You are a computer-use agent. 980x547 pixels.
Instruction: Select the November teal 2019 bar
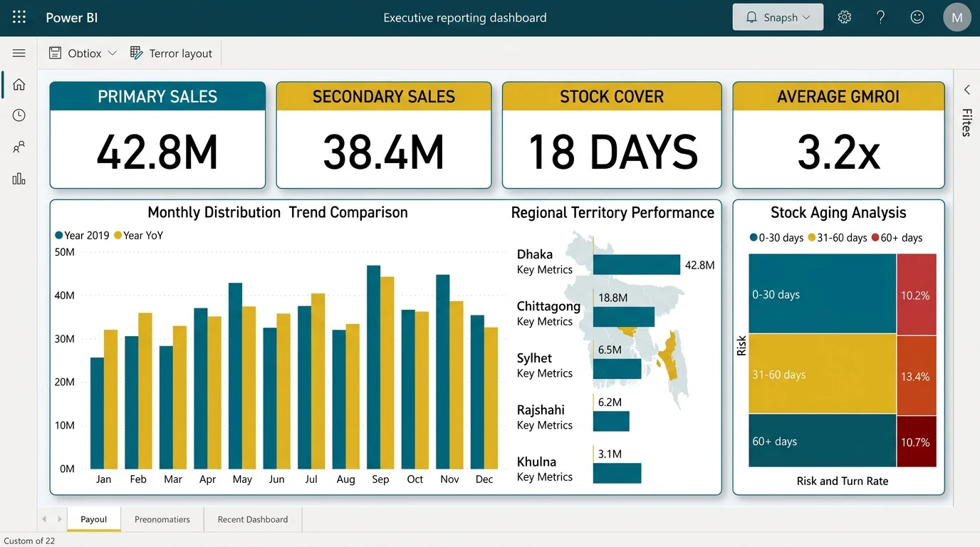pos(442,372)
